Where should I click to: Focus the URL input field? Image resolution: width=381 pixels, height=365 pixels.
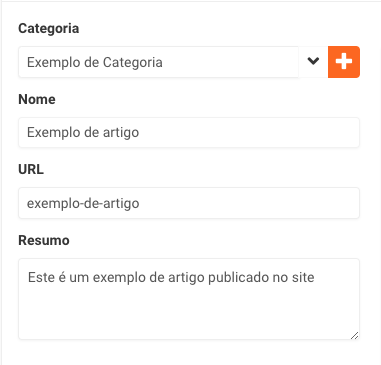tap(189, 203)
